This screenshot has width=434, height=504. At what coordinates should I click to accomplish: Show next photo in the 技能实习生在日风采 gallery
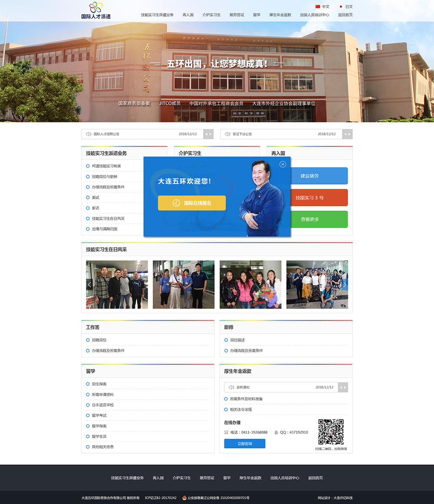coord(345,285)
